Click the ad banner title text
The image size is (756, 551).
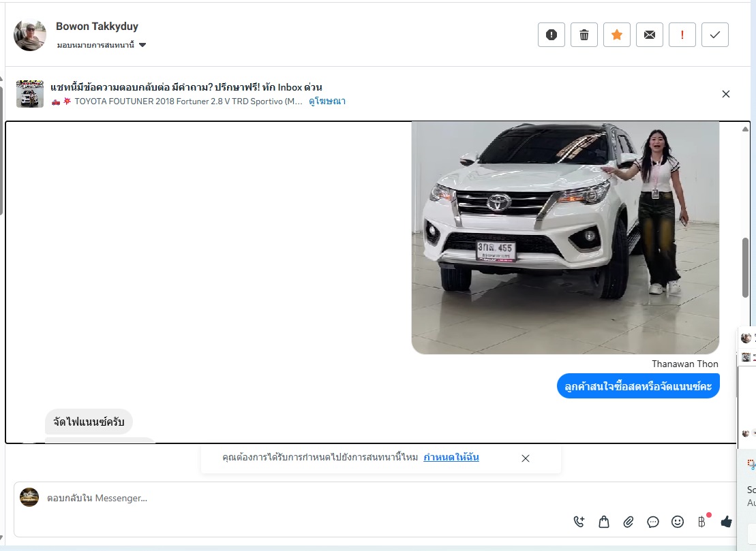(186, 87)
